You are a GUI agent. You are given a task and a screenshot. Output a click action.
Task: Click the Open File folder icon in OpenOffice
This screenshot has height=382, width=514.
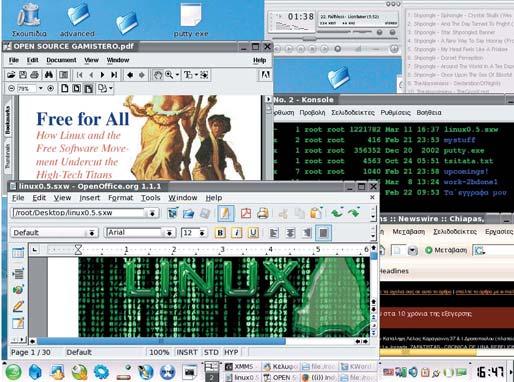pyautogui.click(x=189, y=213)
